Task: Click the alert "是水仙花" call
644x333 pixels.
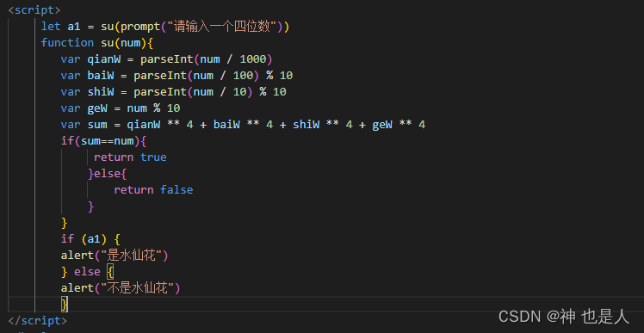Action: tap(115, 256)
